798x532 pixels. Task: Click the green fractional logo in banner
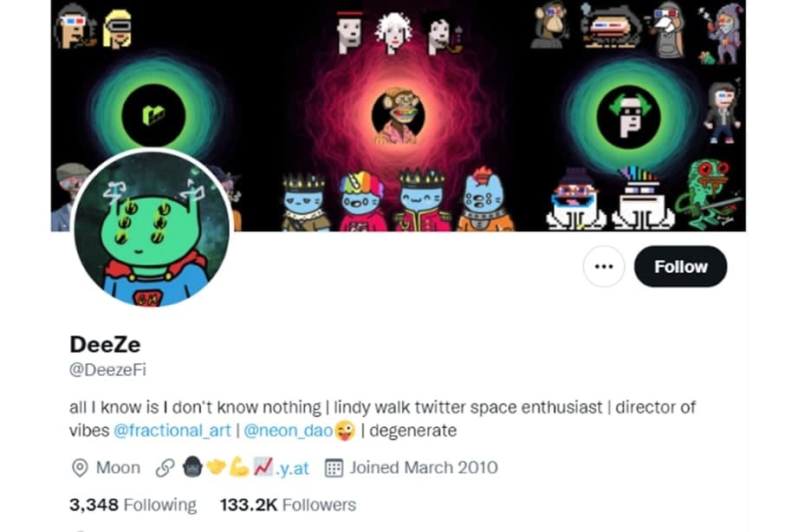(153, 115)
